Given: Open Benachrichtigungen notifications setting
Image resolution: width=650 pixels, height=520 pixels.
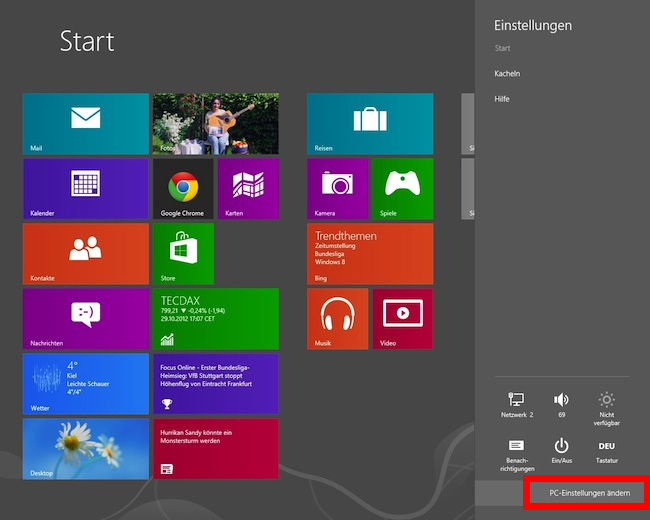Looking at the screenshot, I should (516, 452).
